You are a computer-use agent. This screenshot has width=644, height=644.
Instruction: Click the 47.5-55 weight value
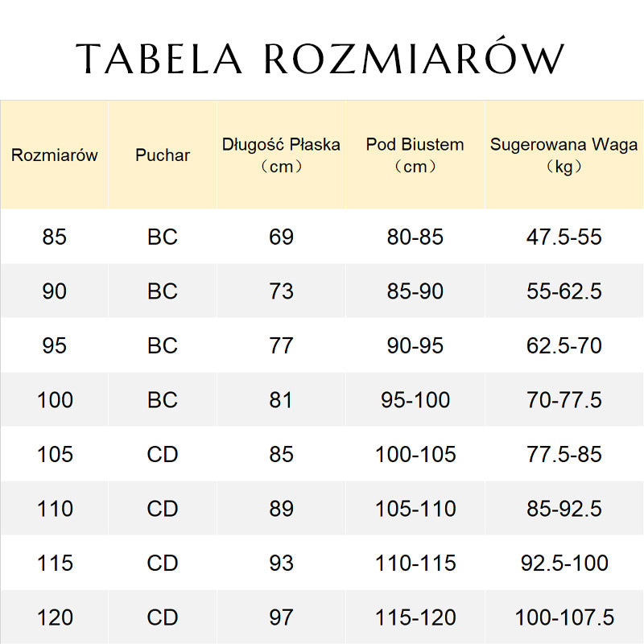(564, 237)
